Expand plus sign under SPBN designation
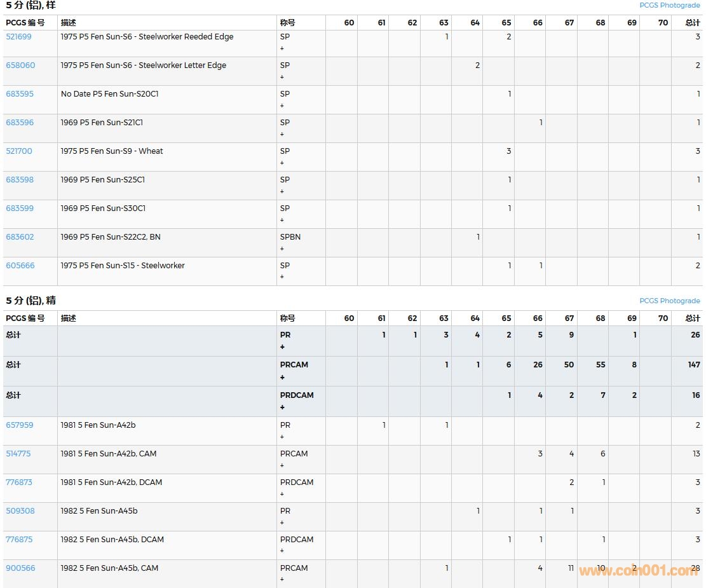 coord(282,249)
